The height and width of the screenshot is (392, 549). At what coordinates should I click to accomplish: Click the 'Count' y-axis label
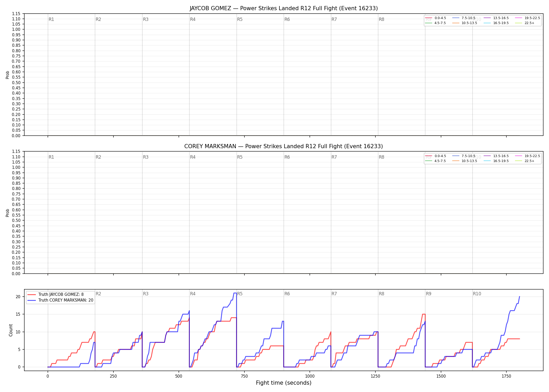[x=11, y=330]
